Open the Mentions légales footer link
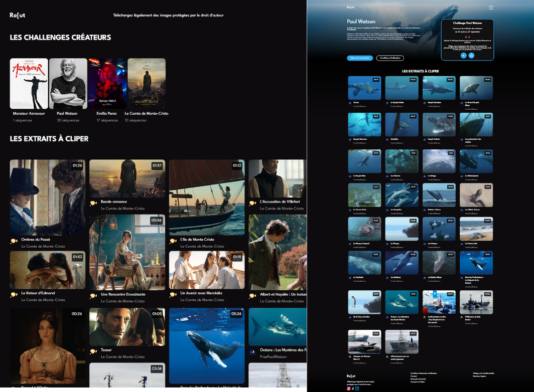Screen dimensions: 534x392 [x=479, y=376]
